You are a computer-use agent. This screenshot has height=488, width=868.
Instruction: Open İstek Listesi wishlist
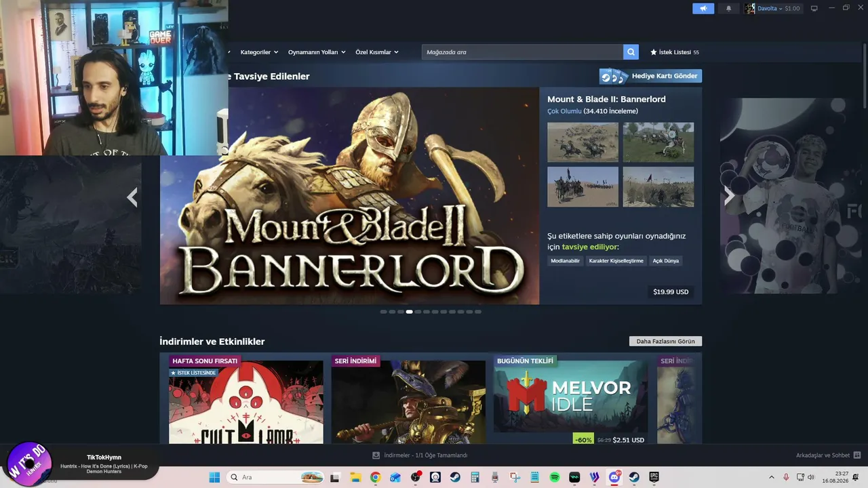674,52
